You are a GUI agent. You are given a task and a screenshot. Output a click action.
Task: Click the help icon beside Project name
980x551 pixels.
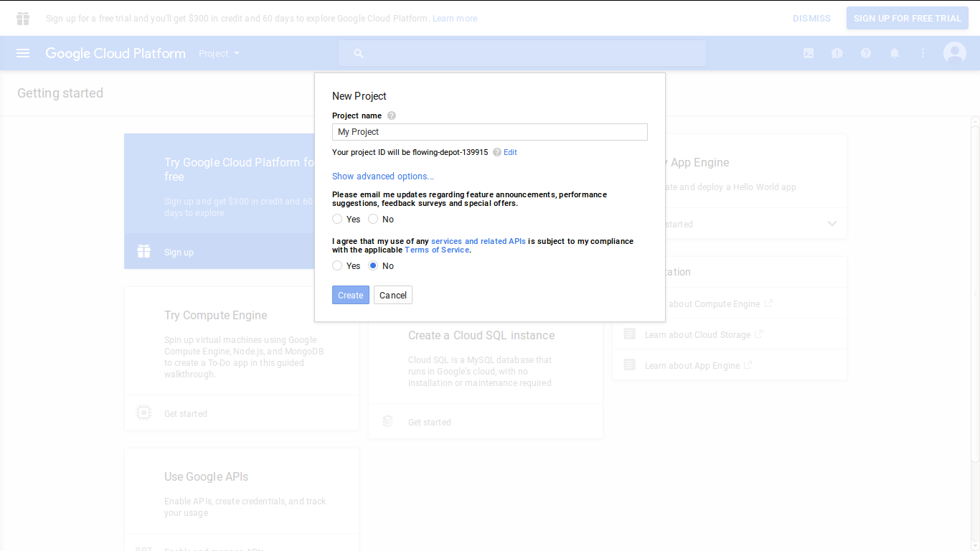tap(392, 116)
